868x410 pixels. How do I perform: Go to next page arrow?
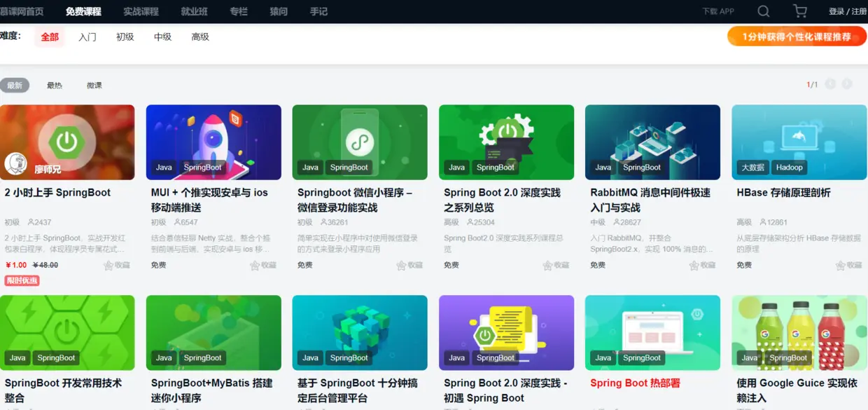tap(847, 84)
